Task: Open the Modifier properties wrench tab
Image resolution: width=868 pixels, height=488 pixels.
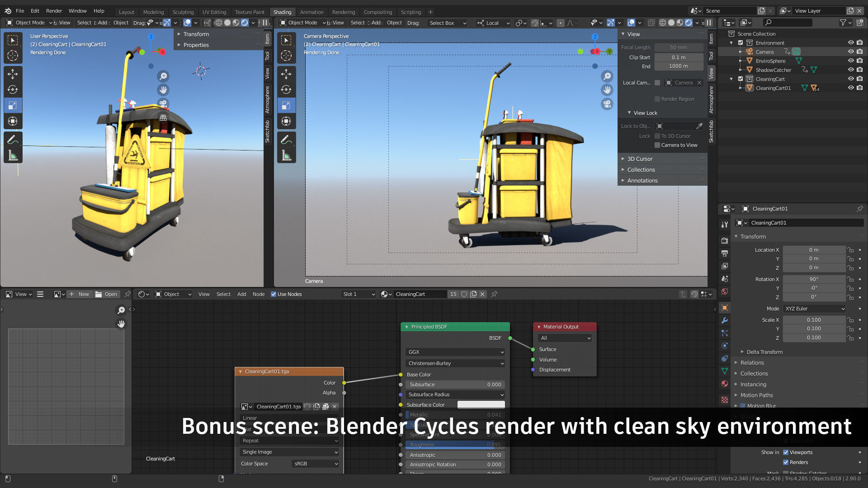Action: [725, 320]
